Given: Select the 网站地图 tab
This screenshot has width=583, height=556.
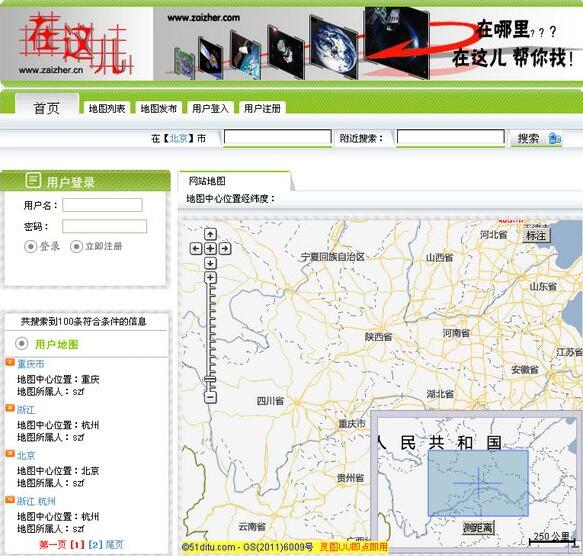Looking at the screenshot, I should pyautogui.click(x=207, y=181).
